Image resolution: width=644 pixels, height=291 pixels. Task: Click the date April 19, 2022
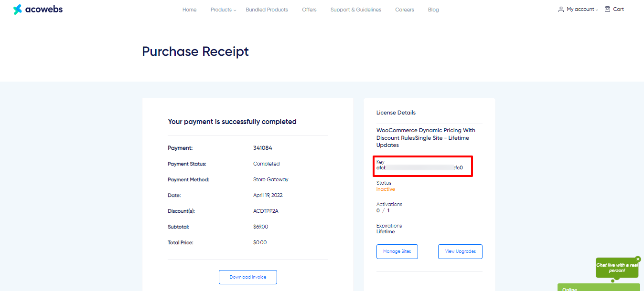(268, 195)
